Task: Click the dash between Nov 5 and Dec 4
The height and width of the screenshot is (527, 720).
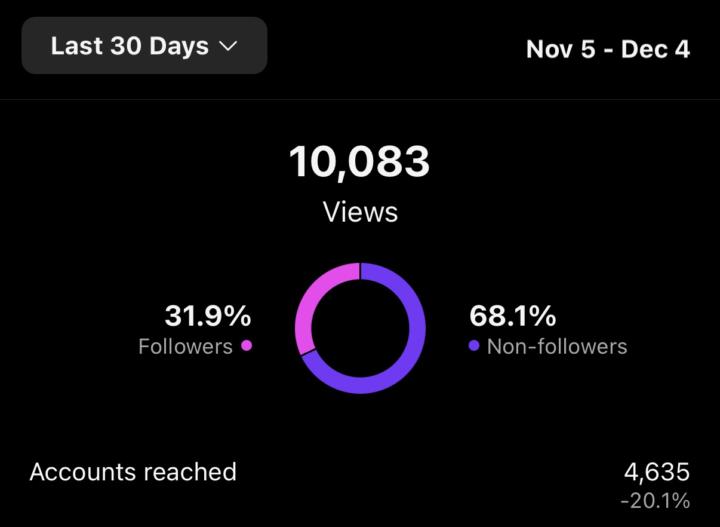Action: coord(608,49)
